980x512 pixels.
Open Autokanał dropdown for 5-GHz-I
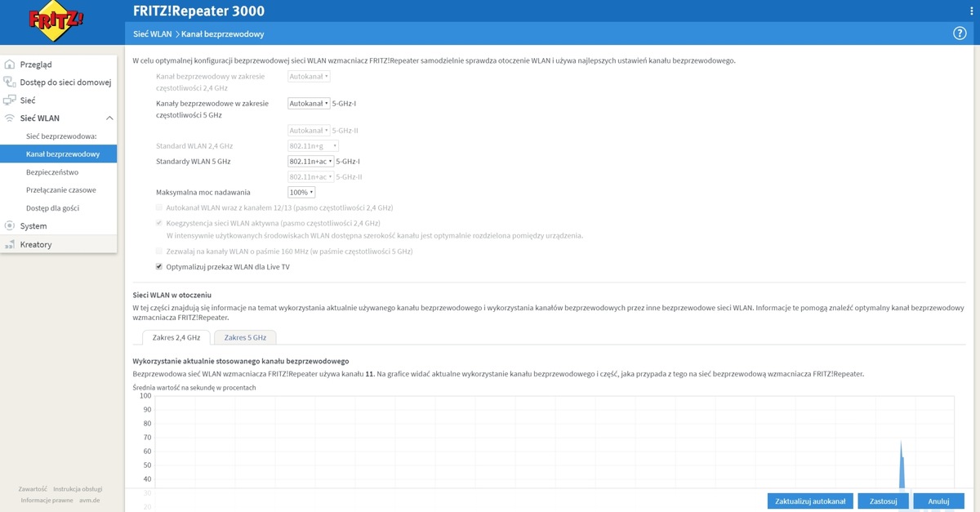tap(309, 104)
